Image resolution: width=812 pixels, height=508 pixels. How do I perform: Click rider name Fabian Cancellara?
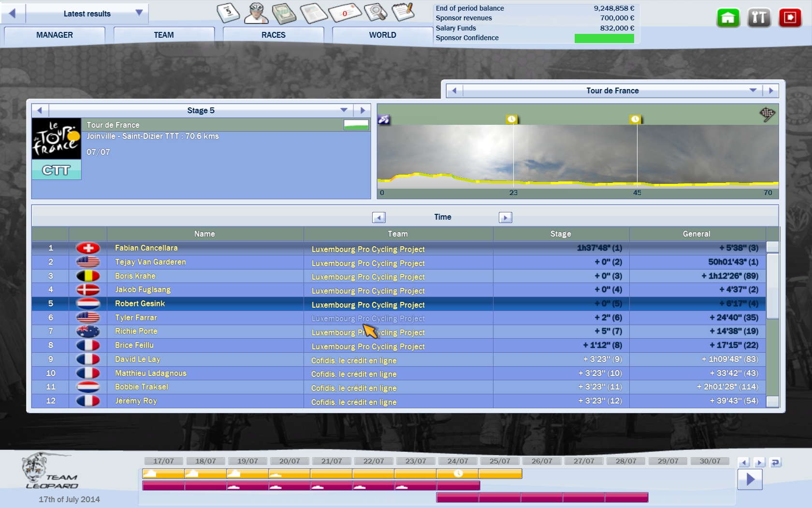146,248
